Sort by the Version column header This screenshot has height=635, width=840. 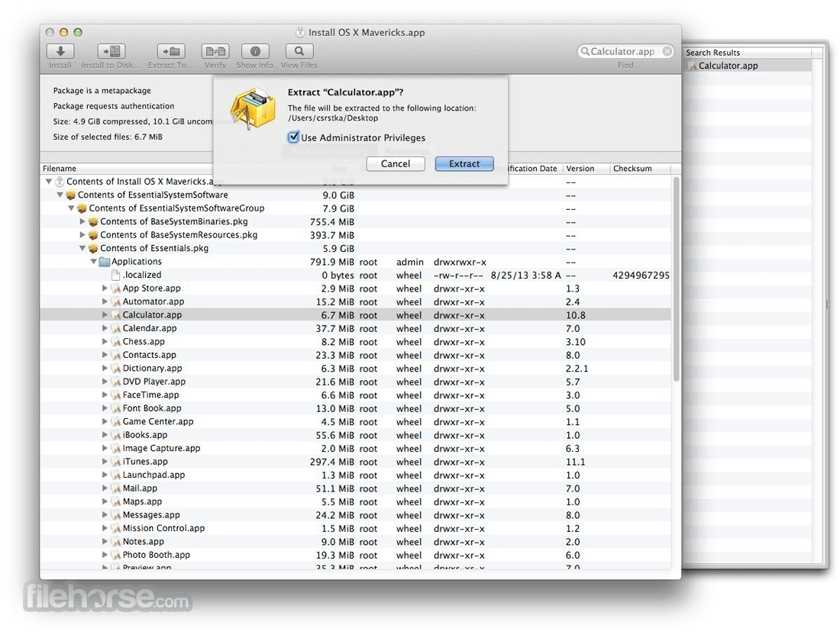[586, 169]
